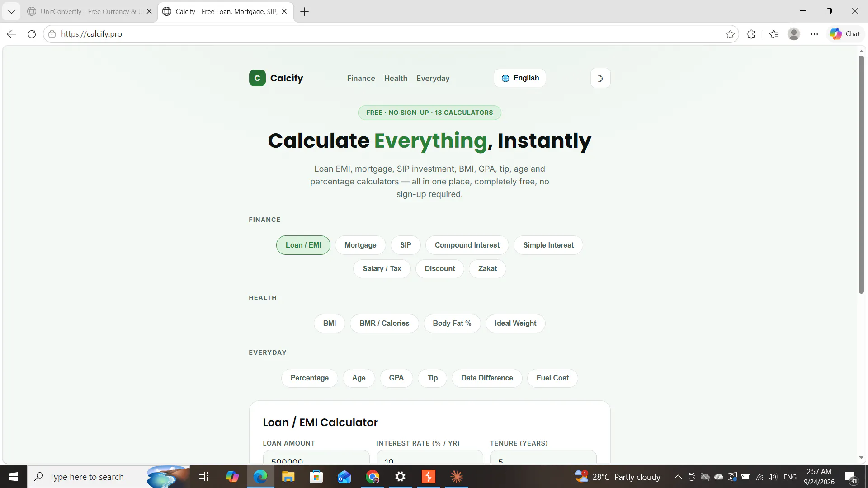Image resolution: width=868 pixels, height=488 pixels.
Task: Switch to Microsoft Edge in taskbar
Action: click(260, 477)
